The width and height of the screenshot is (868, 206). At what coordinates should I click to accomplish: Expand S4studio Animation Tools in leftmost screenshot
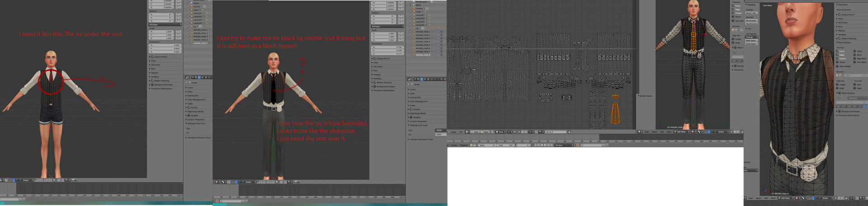198,137
